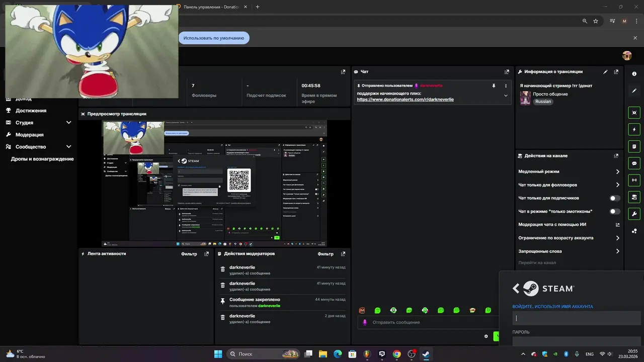Screen dimensions: 644x362
Task: Open the Достижения sidebar item
Action: (31, 111)
